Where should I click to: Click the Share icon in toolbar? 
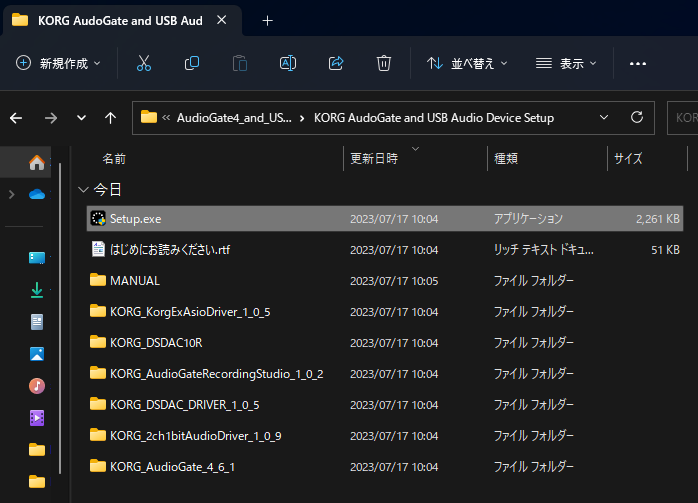click(x=336, y=63)
